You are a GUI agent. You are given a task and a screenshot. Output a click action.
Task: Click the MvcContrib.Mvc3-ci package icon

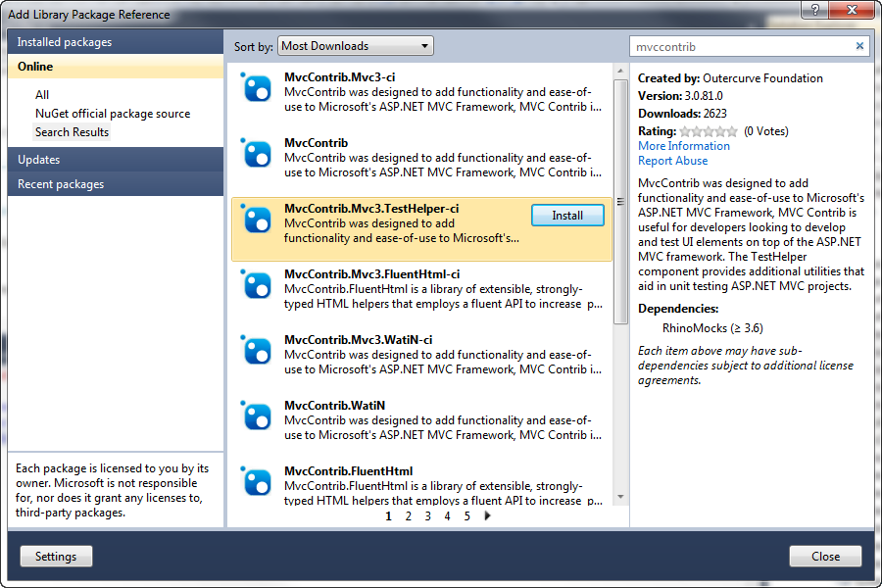[x=257, y=88]
